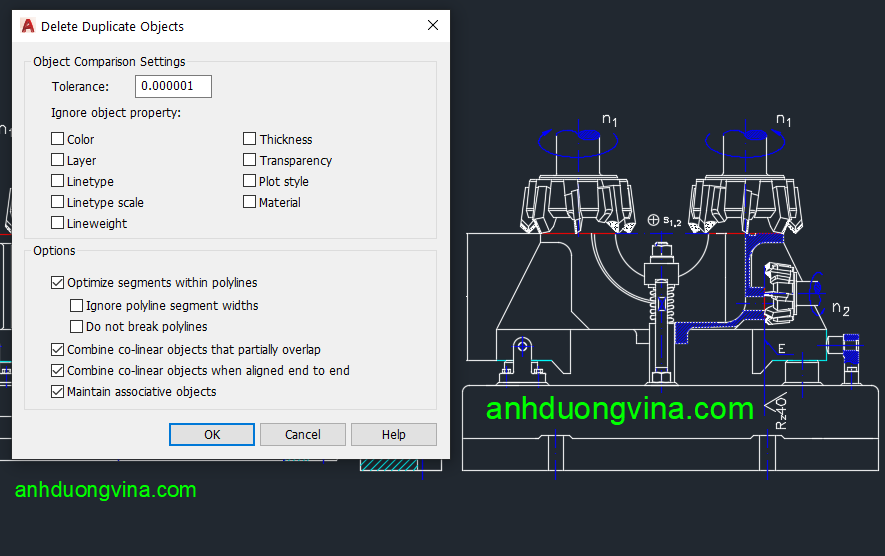Toggle the Thickness checkbox
The width and height of the screenshot is (885, 556).
point(250,140)
